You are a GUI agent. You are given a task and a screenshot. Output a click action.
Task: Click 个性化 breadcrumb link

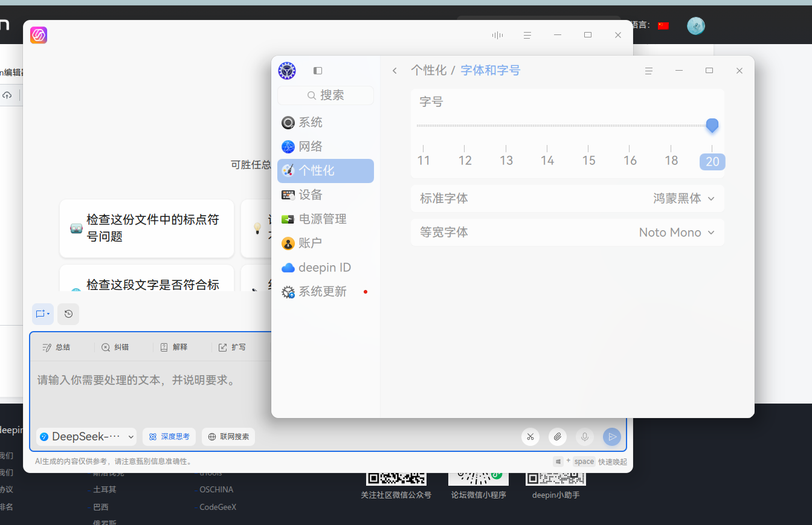tap(429, 71)
